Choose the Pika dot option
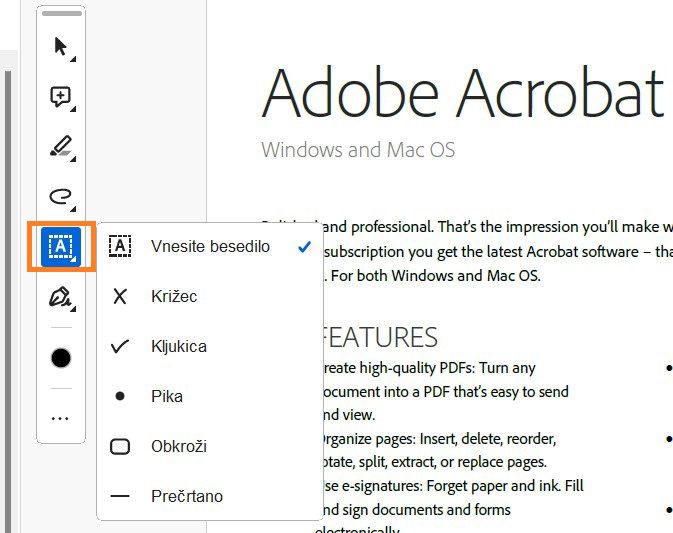The height and width of the screenshot is (533, 673). (166, 396)
